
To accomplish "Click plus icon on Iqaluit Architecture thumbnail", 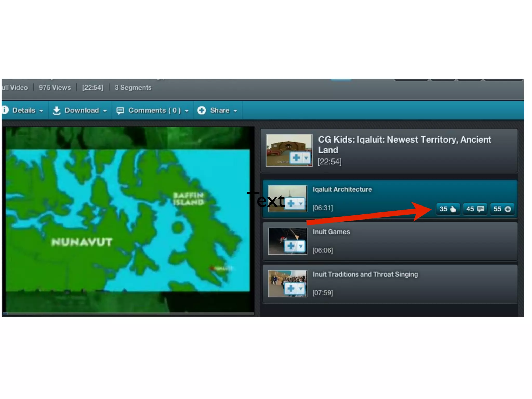I will pyautogui.click(x=291, y=203).
